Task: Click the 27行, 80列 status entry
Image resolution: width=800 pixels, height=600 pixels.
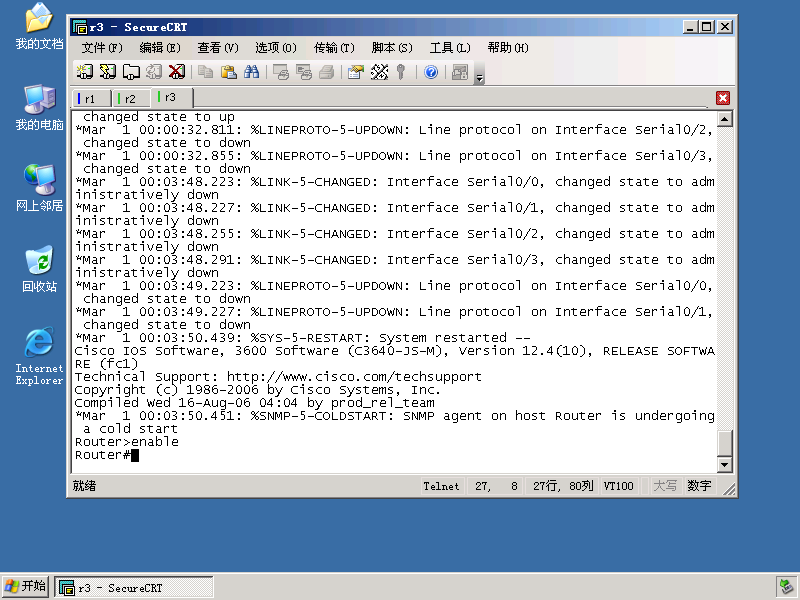Action: [563, 486]
